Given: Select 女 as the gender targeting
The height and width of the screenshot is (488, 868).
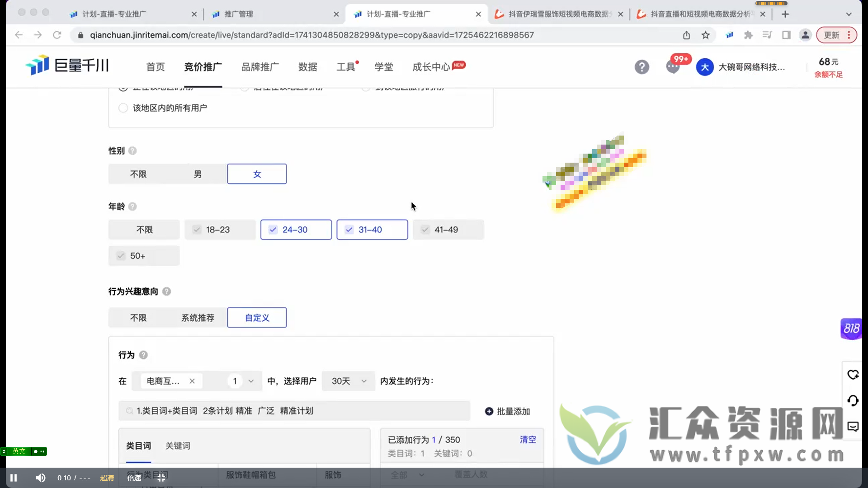Looking at the screenshot, I should [x=256, y=174].
